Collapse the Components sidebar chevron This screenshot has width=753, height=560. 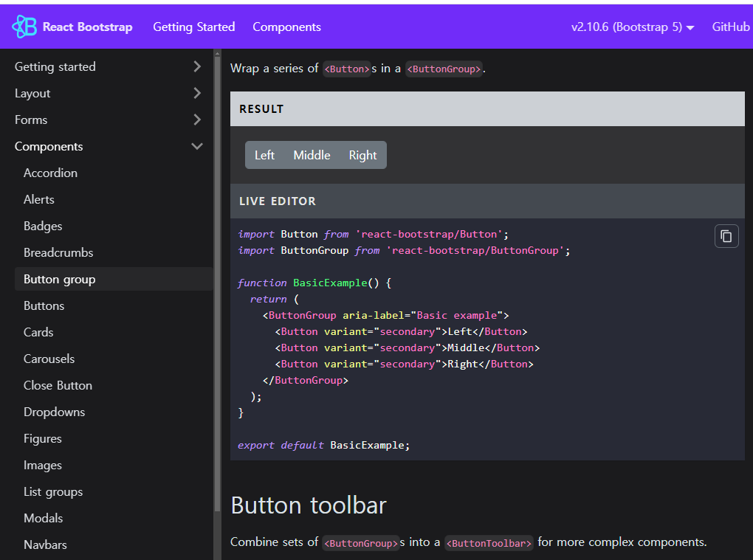click(x=197, y=146)
